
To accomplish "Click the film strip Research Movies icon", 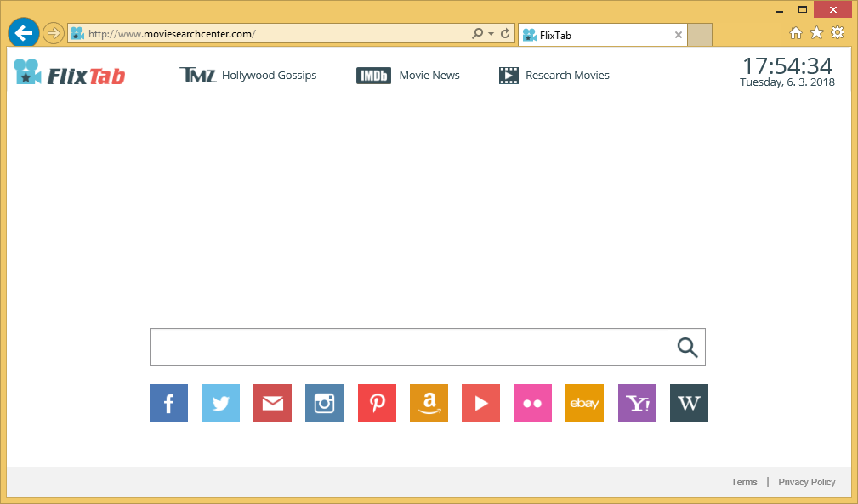I will [509, 76].
